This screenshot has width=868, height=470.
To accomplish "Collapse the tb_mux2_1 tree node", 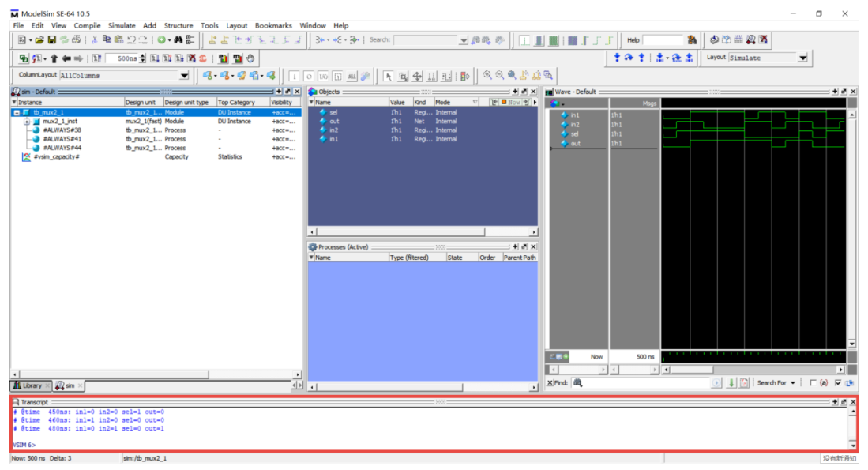I will (x=17, y=112).
